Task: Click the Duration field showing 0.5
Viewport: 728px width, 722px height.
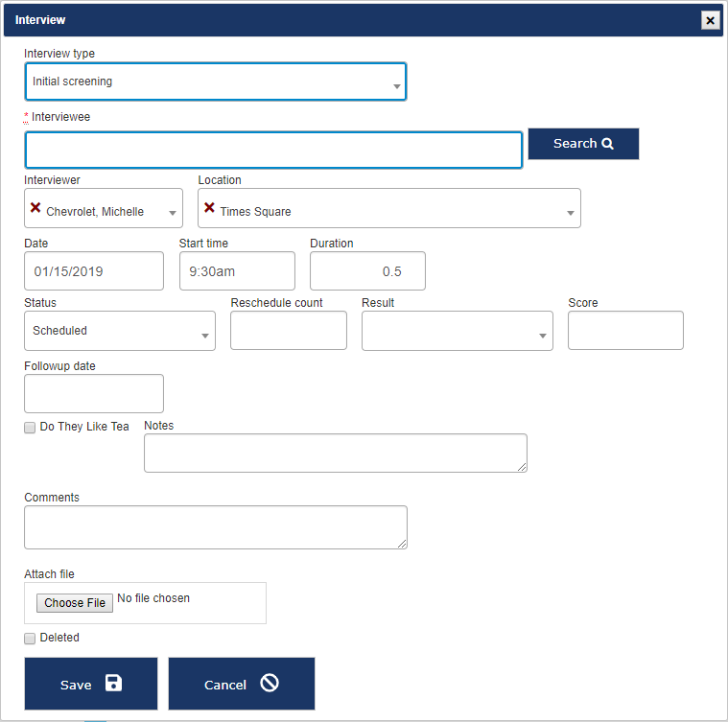Action: pos(367,271)
